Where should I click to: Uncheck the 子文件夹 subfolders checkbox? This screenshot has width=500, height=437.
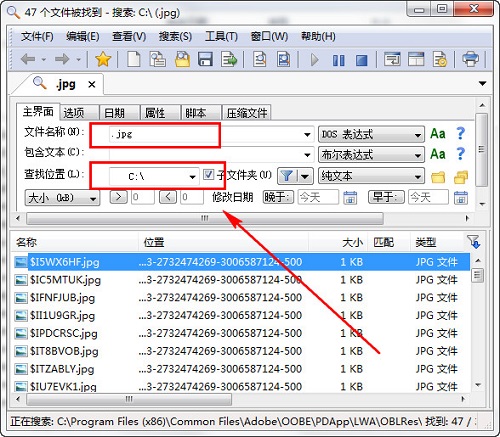pos(208,174)
